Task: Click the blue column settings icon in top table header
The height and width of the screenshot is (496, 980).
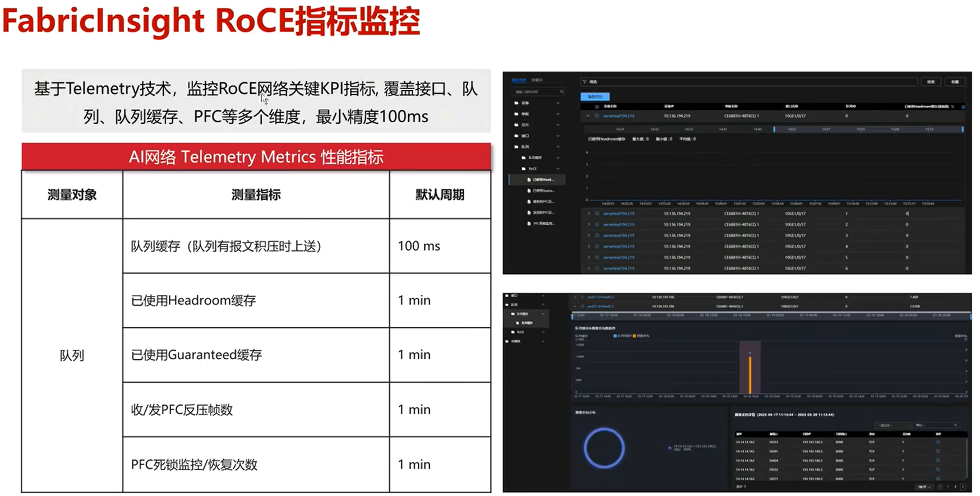Action: point(963,107)
